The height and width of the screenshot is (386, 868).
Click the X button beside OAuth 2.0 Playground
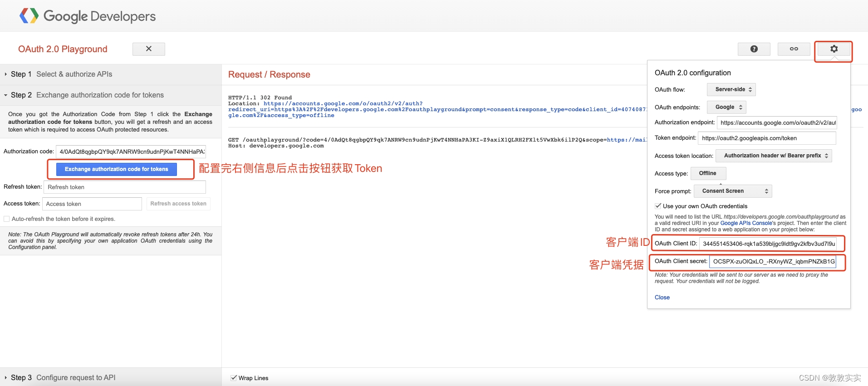[148, 49]
